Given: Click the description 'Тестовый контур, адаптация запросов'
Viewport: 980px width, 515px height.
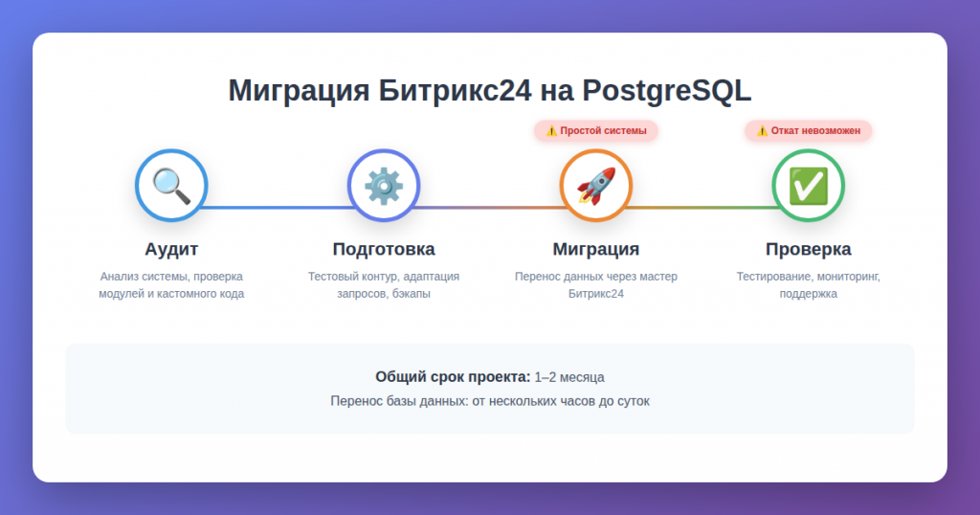Looking at the screenshot, I should [x=384, y=285].
